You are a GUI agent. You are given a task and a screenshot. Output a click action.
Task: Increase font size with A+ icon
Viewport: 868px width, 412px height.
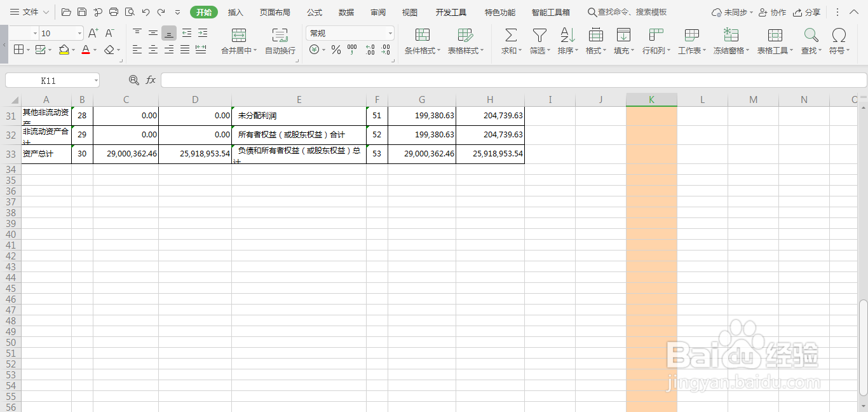(x=93, y=33)
